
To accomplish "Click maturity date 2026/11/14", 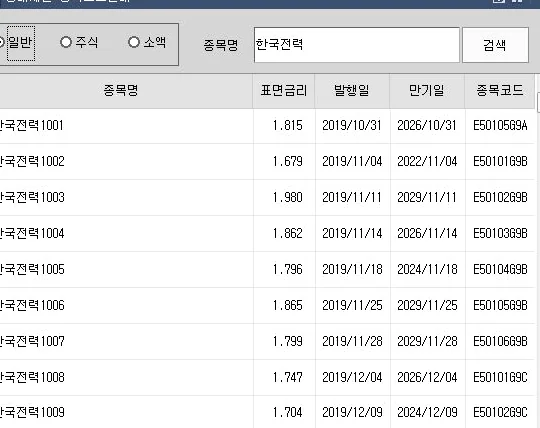I will point(427,233).
